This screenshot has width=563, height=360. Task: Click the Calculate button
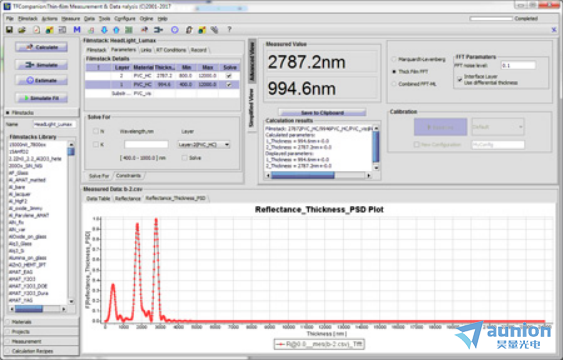pyautogui.click(x=41, y=47)
